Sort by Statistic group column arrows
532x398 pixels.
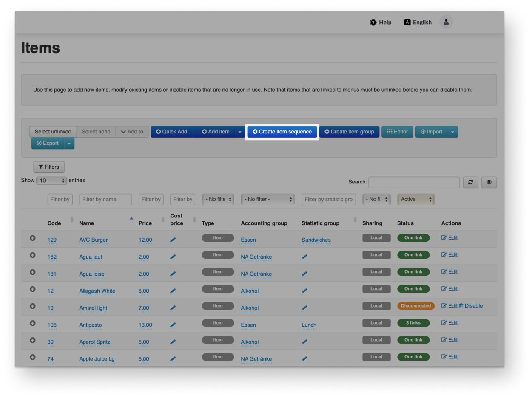(x=355, y=220)
